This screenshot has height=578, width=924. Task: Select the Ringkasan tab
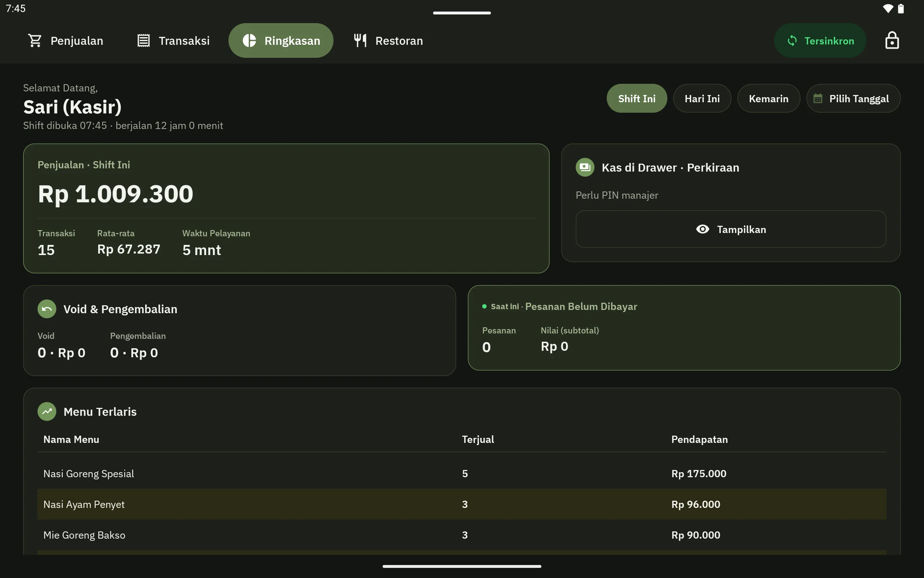click(281, 40)
